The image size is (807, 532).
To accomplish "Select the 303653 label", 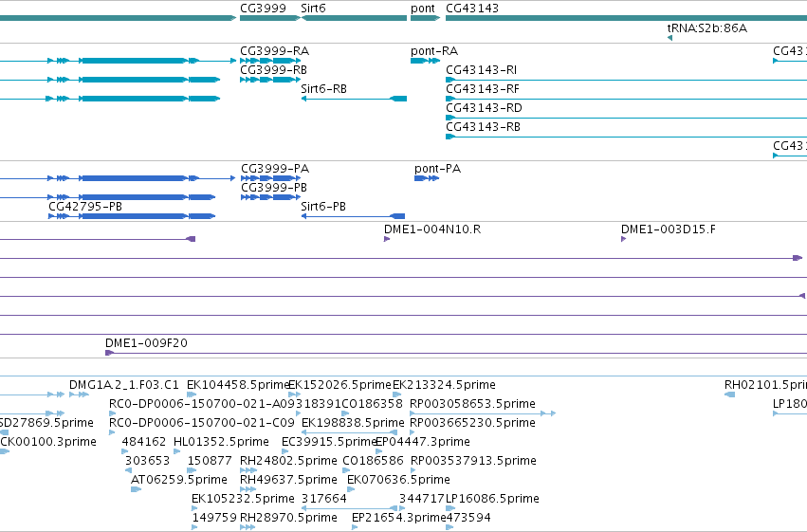I will (x=148, y=461).
